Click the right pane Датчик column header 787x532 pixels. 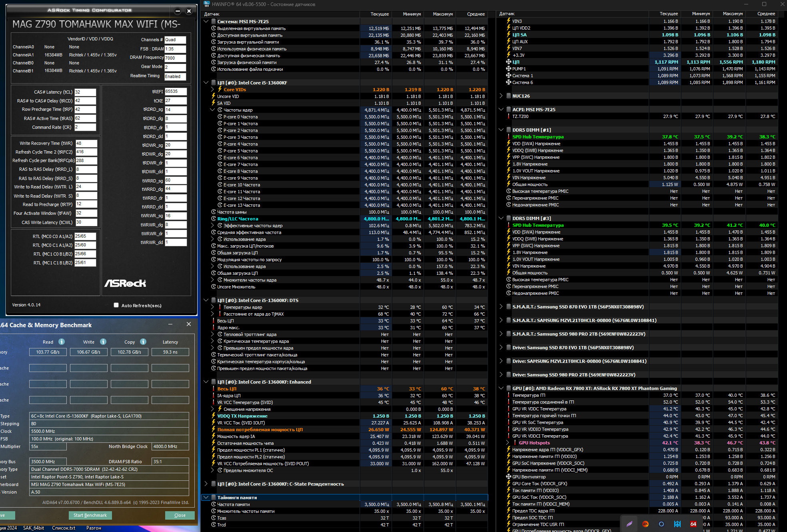pos(507,14)
